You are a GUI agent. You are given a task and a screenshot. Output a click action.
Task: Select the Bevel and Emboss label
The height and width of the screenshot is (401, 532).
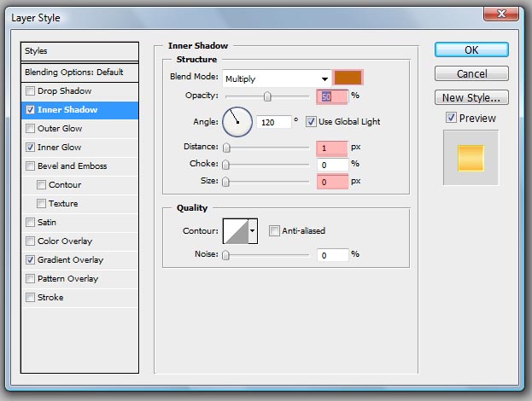point(73,166)
